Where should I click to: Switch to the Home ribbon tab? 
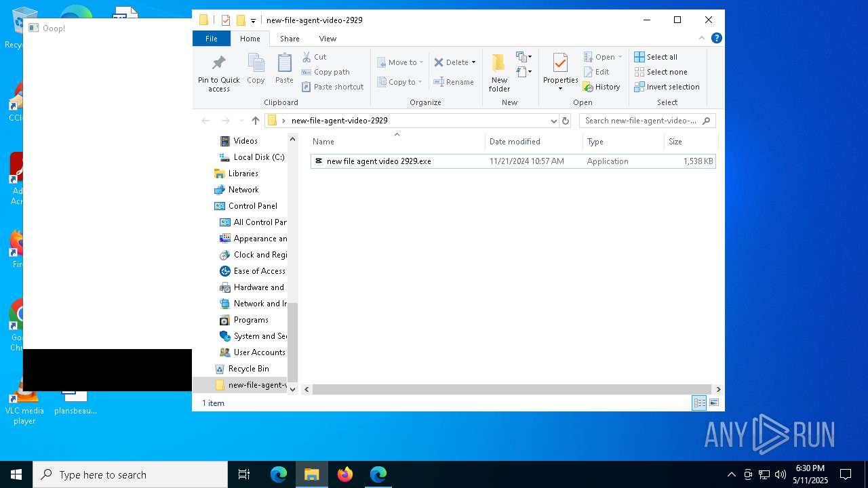(x=250, y=39)
